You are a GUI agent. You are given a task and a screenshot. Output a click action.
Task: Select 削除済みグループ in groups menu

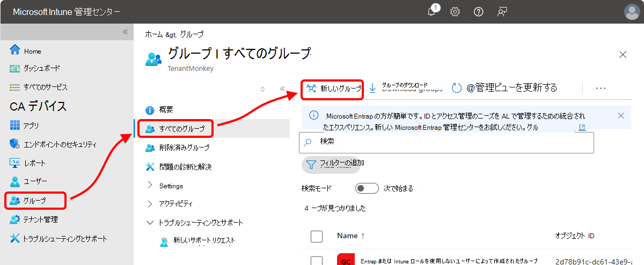[178, 148]
